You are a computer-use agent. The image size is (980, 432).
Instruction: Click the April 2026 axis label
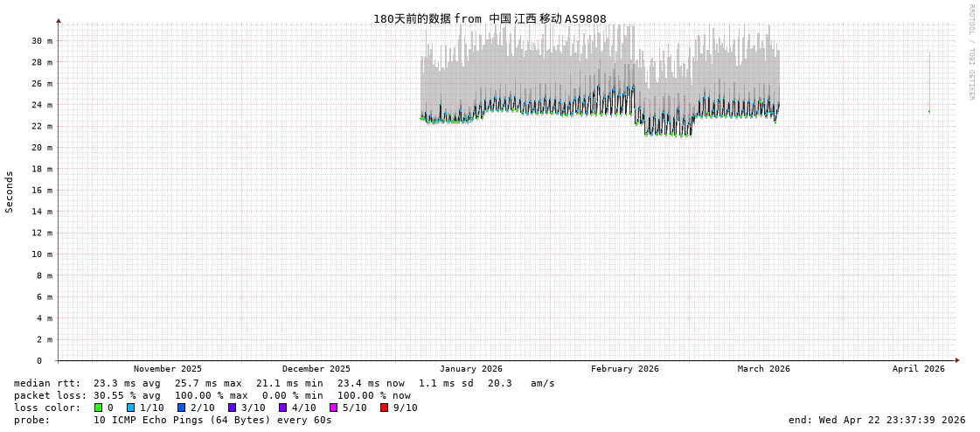(x=918, y=369)
